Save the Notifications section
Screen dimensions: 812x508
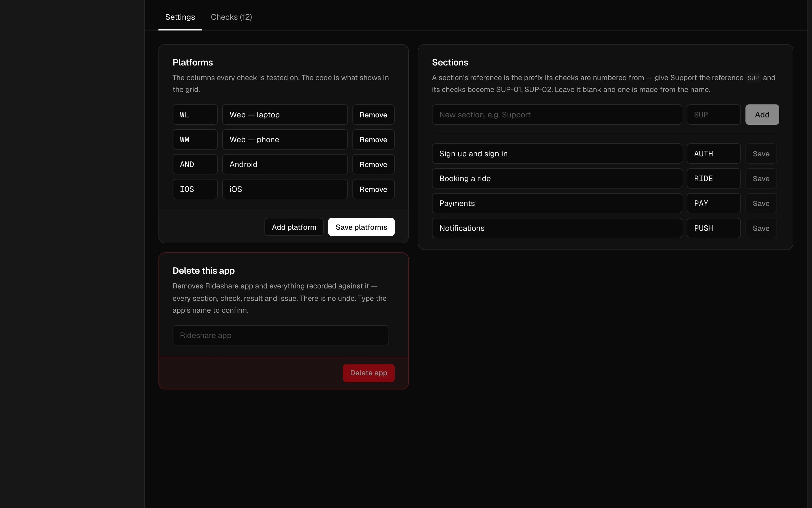[x=761, y=228]
